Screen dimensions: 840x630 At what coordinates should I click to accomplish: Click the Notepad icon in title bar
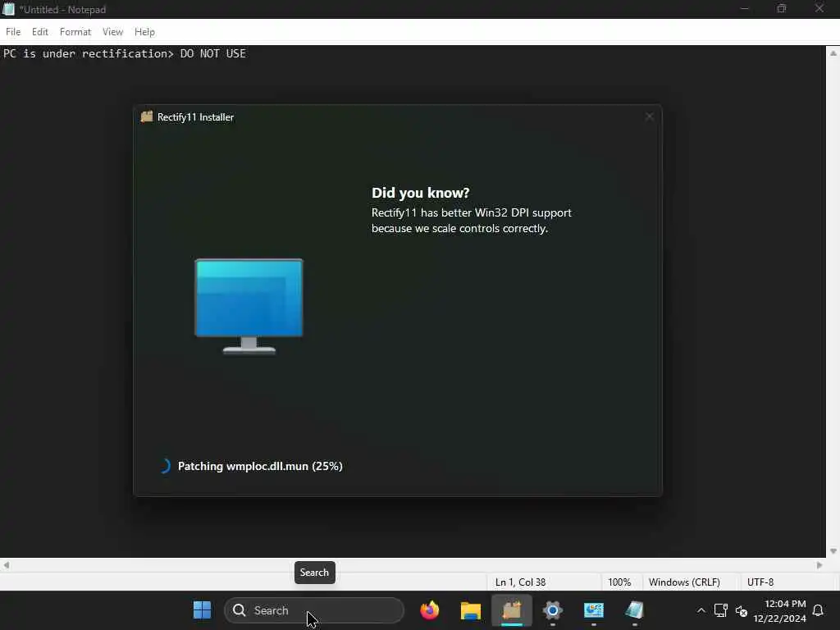8,9
